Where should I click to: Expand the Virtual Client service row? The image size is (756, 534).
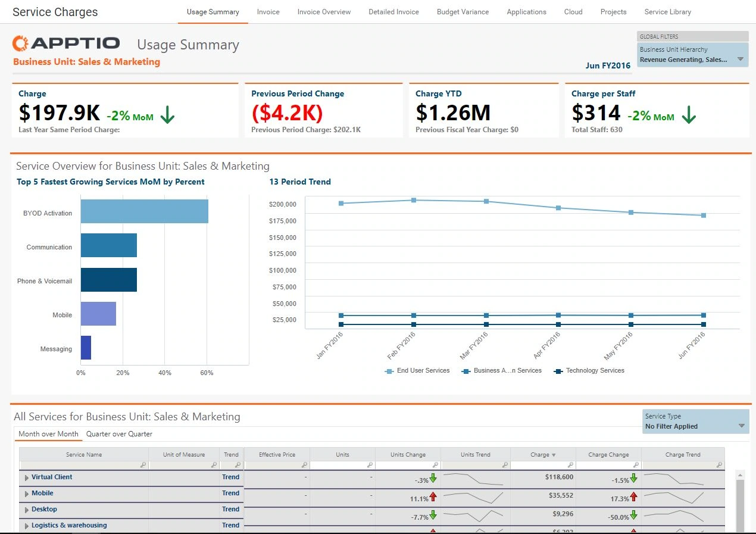pyautogui.click(x=27, y=477)
